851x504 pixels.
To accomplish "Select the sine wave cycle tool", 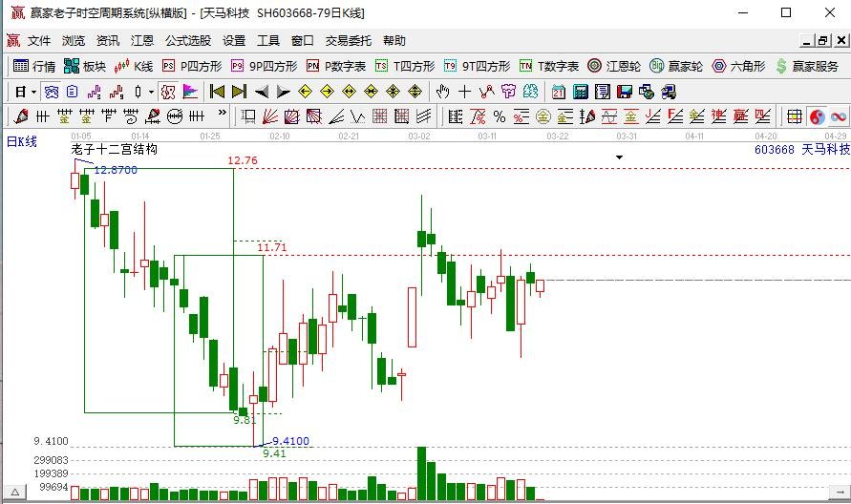I will coord(609,116).
